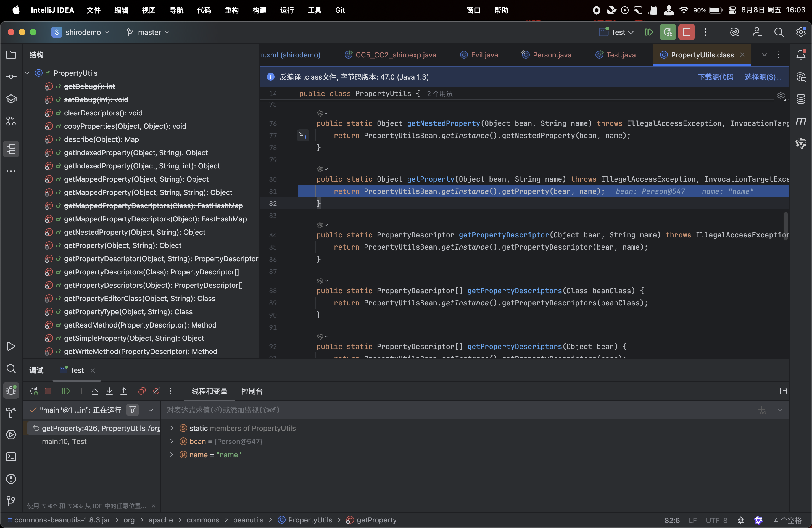
Task: Click the Resume Program icon in debug toolbar
Action: click(66, 391)
